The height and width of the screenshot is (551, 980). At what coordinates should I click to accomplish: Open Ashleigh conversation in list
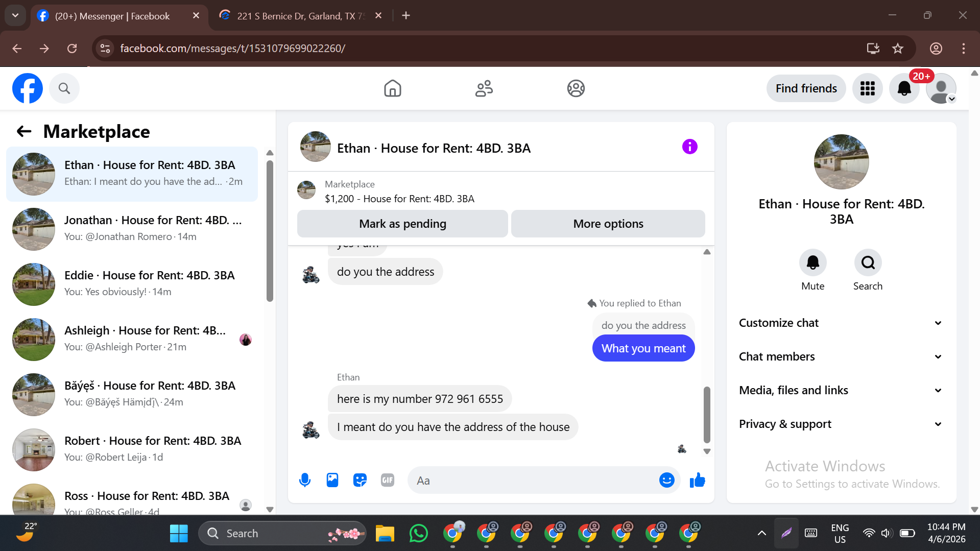click(132, 340)
